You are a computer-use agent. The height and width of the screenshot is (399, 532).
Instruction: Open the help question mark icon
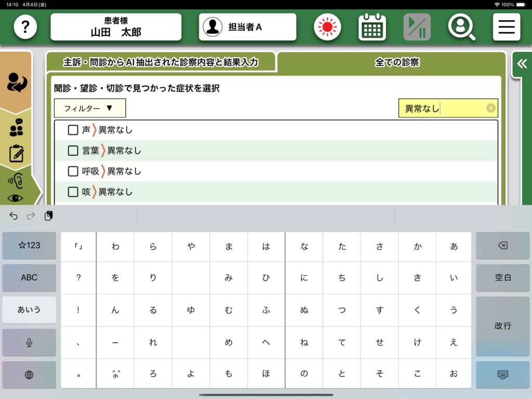[25, 27]
